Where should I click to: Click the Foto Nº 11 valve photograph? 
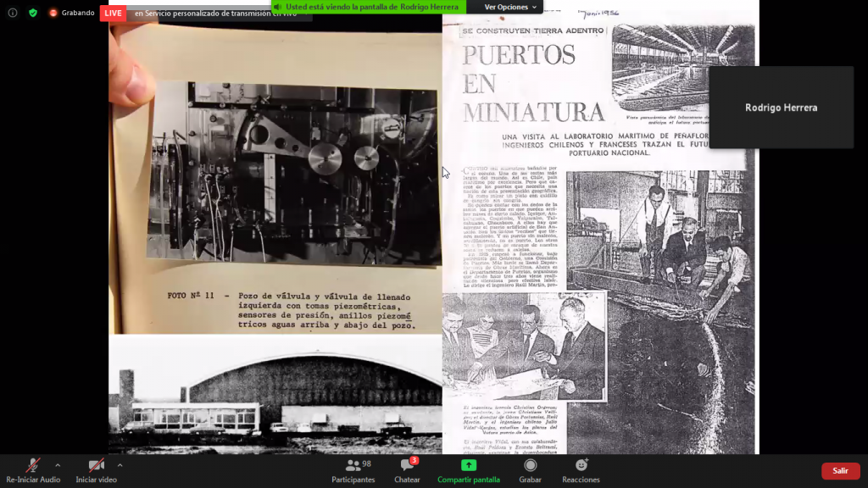[x=292, y=174]
